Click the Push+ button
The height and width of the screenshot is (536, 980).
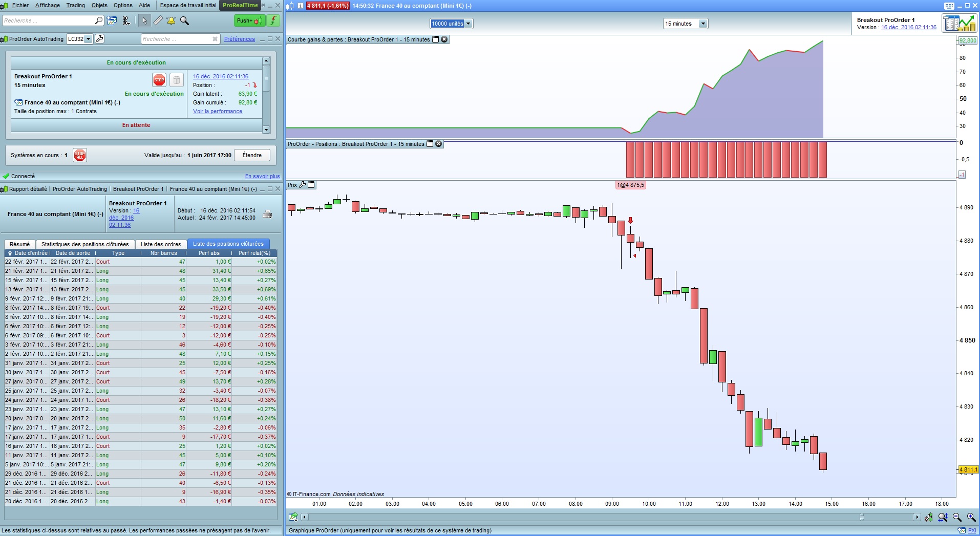(249, 20)
